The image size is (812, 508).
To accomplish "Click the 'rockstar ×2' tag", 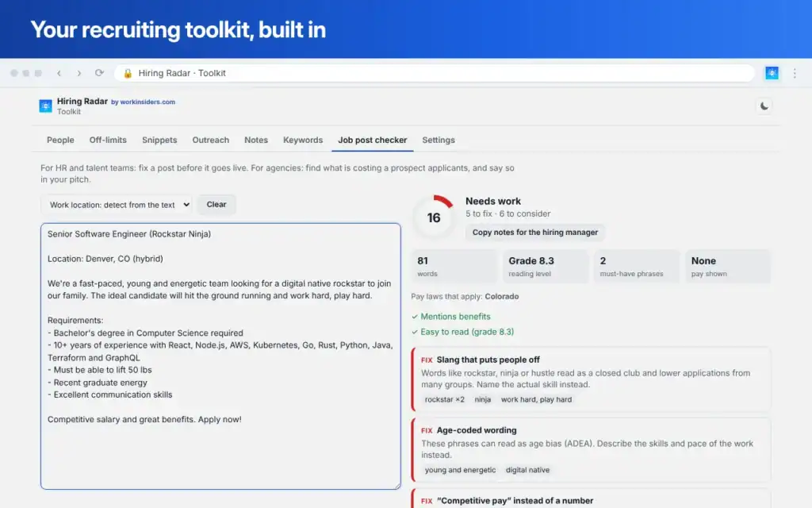I will pyautogui.click(x=444, y=400).
